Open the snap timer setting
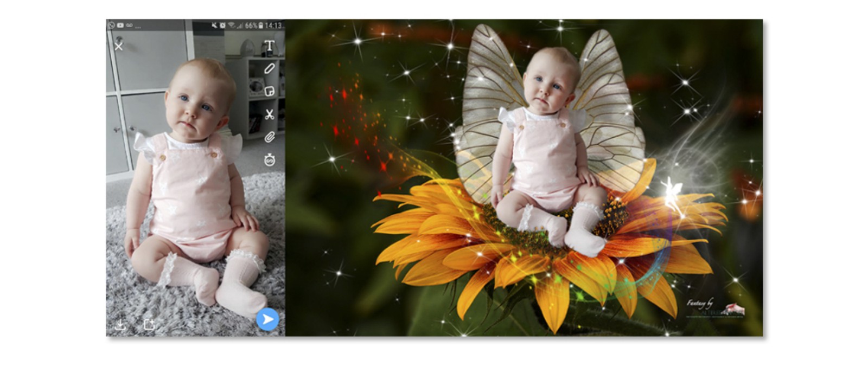Image resolution: width=868 pixels, height=366 pixels. (269, 160)
